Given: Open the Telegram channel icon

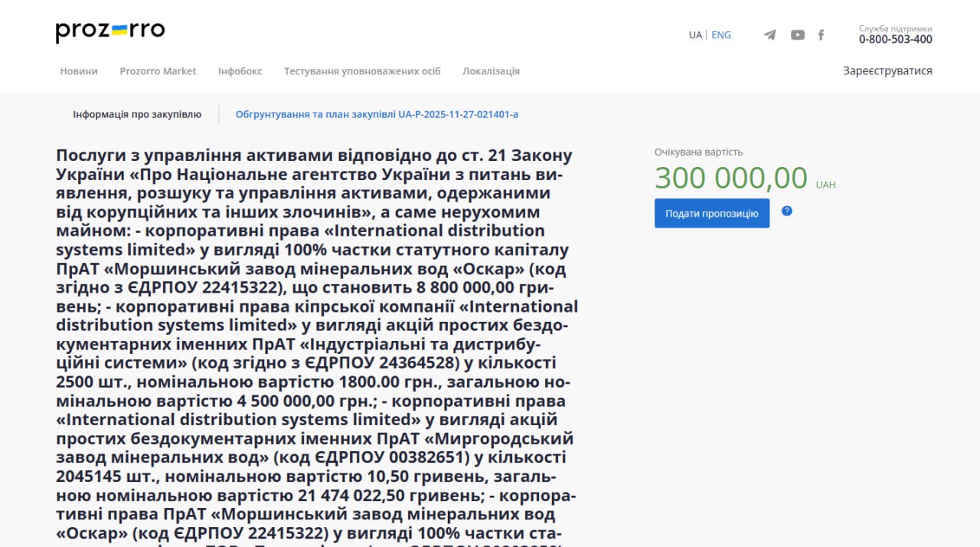Looking at the screenshot, I should [769, 34].
